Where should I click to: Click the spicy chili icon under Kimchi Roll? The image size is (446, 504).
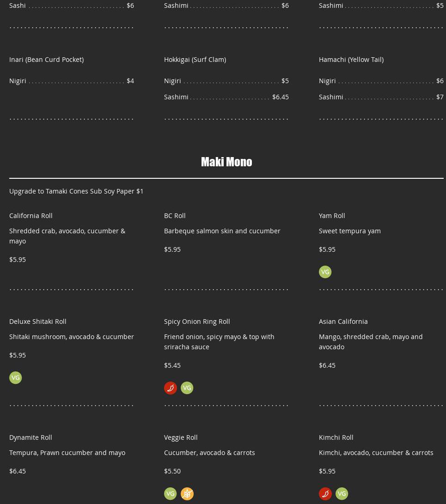tap(325, 493)
